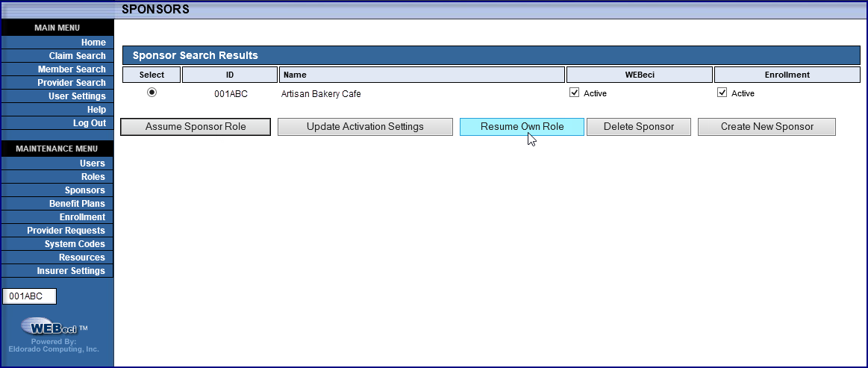Click the Delete Sponsor button
This screenshot has width=868, height=368.
tap(639, 127)
